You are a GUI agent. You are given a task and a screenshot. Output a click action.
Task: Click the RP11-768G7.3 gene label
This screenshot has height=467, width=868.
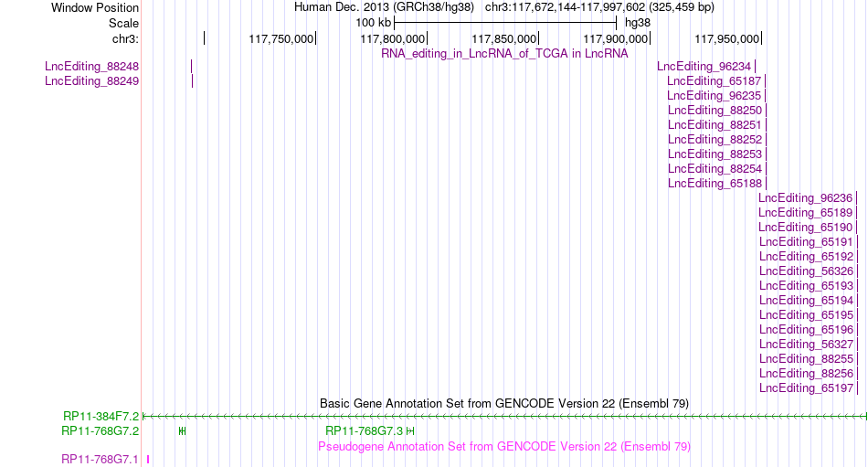tap(364, 431)
